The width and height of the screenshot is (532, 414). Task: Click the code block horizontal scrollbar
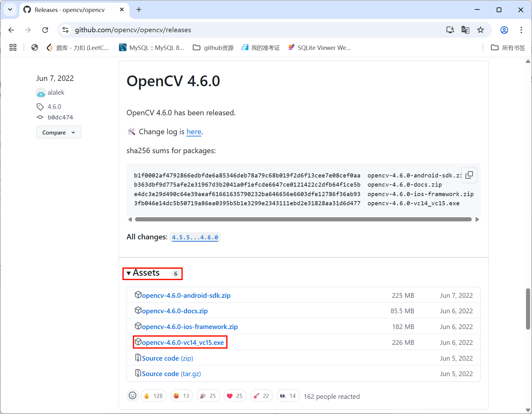(303, 219)
